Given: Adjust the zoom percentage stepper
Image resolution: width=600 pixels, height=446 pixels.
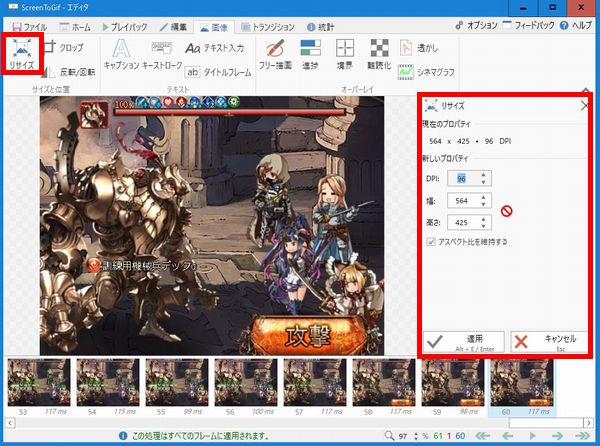Looking at the screenshot, I should click(x=416, y=436).
